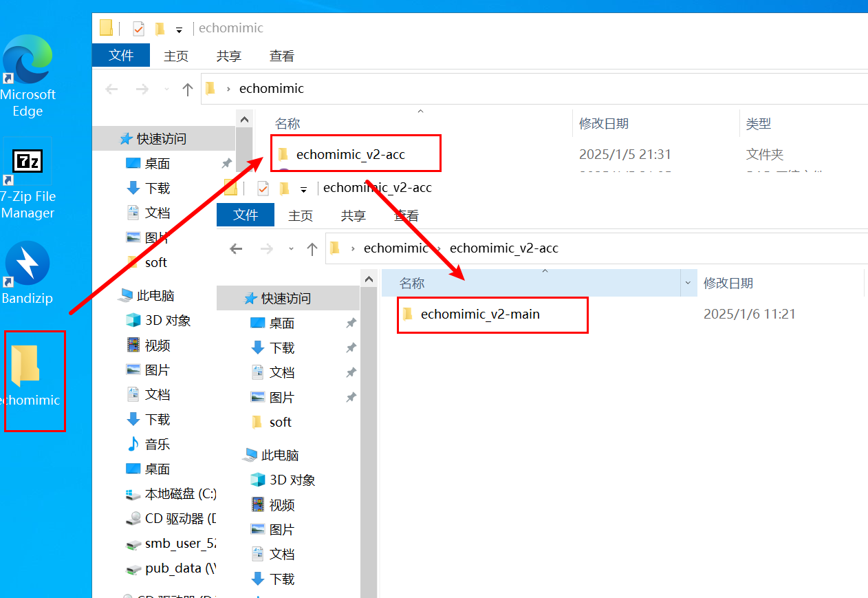This screenshot has height=598, width=868.
Task: Open the Bandizip desktop shortcut
Action: click(x=28, y=273)
